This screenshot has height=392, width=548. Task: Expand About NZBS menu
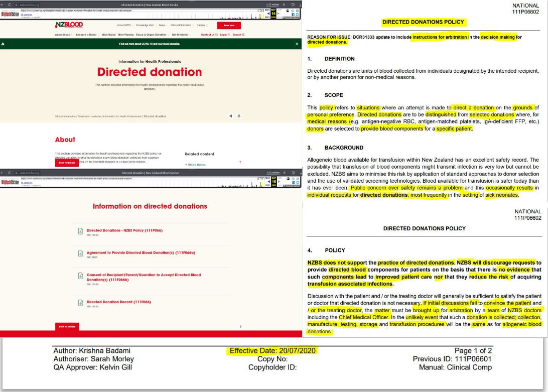click(x=125, y=25)
